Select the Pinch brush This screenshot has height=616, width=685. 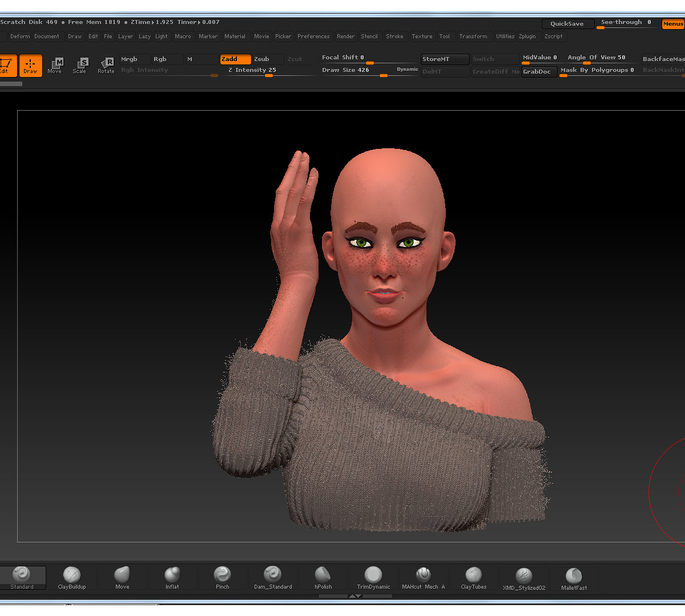tap(223, 577)
